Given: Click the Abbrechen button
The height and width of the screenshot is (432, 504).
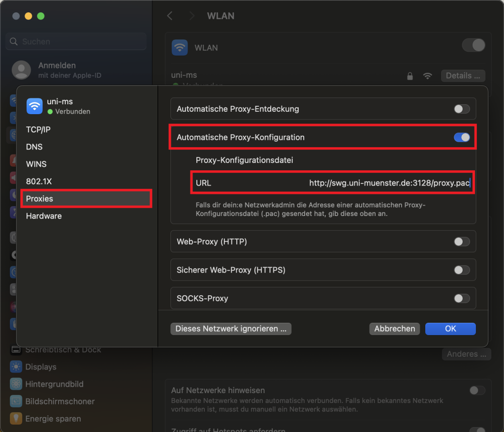Looking at the screenshot, I should coord(394,329).
